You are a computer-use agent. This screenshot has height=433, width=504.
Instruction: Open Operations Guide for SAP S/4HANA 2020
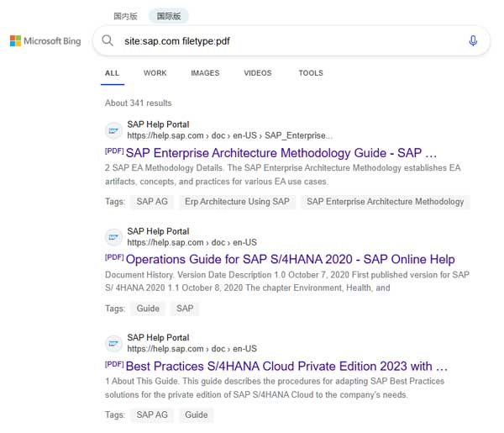tap(290, 259)
